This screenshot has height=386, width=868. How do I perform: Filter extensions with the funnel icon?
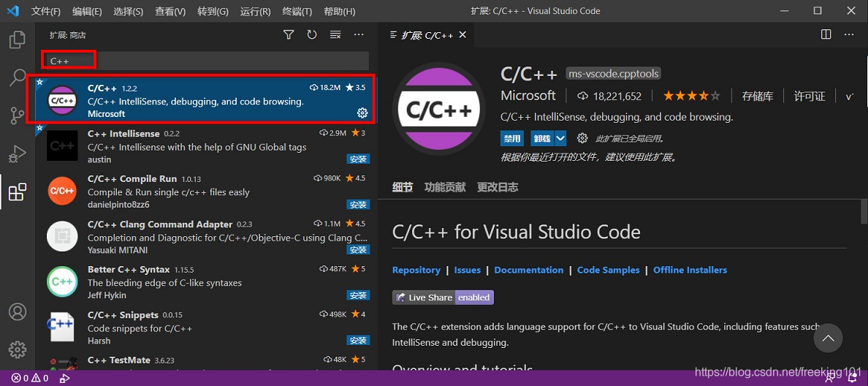tap(289, 35)
